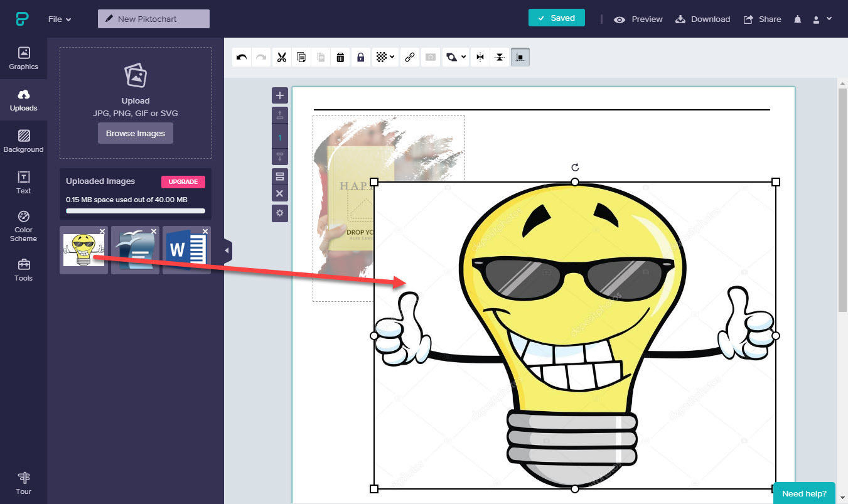Copy the selected object
The width and height of the screenshot is (848, 504).
(301, 57)
